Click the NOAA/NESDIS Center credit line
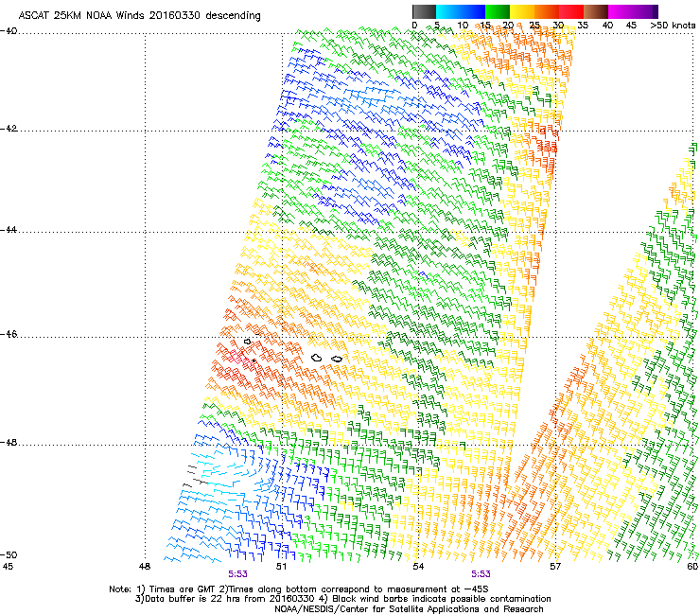700x615 pixels. point(409,609)
